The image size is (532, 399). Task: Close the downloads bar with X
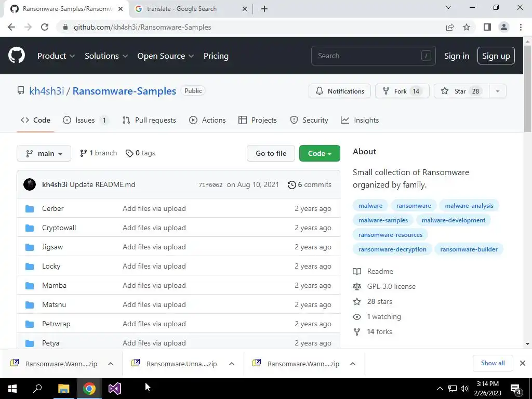tap(523, 363)
